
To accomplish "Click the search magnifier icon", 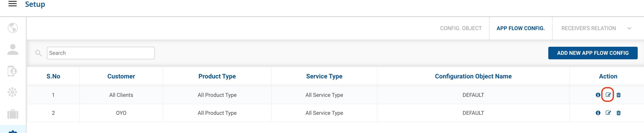I will (38, 53).
